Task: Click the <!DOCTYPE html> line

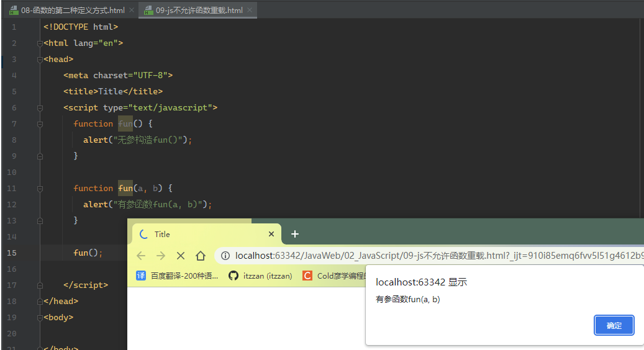Action: click(x=81, y=27)
